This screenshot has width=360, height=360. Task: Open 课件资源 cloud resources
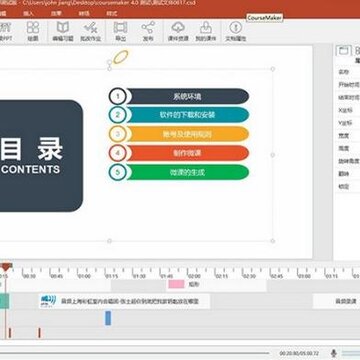pos(178,31)
